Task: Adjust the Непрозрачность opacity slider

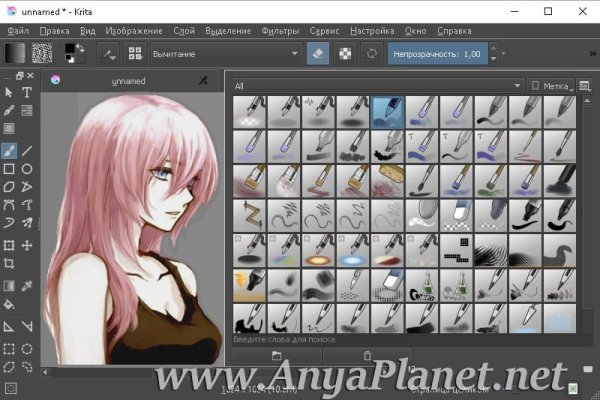Action: pyautogui.click(x=437, y=54)
